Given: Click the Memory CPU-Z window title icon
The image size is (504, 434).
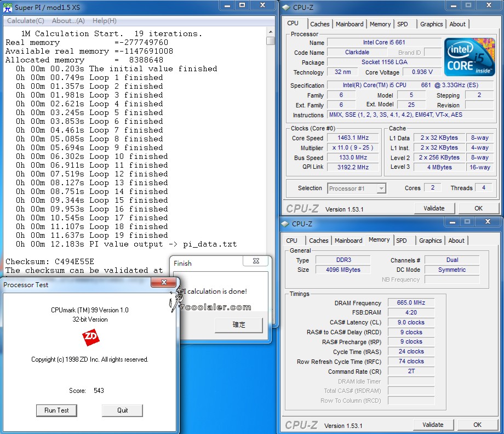Looking at the screenshot, I should click(285, 224).
